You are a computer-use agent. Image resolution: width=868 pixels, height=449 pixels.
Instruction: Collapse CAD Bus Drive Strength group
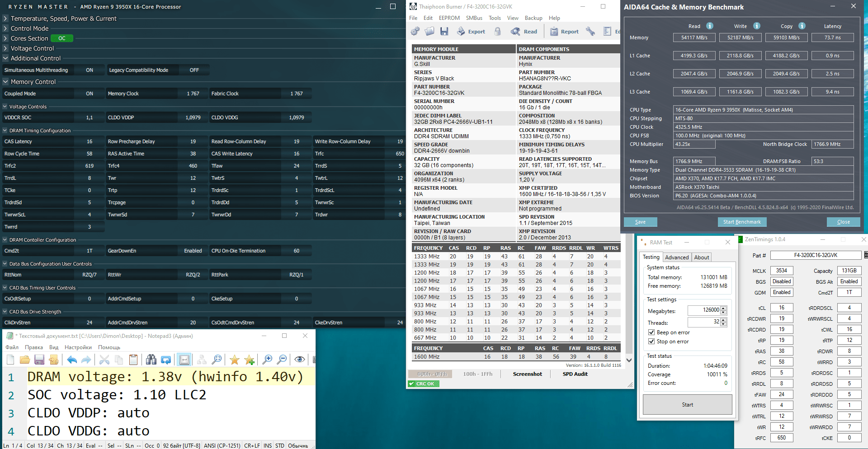[5, 312]
